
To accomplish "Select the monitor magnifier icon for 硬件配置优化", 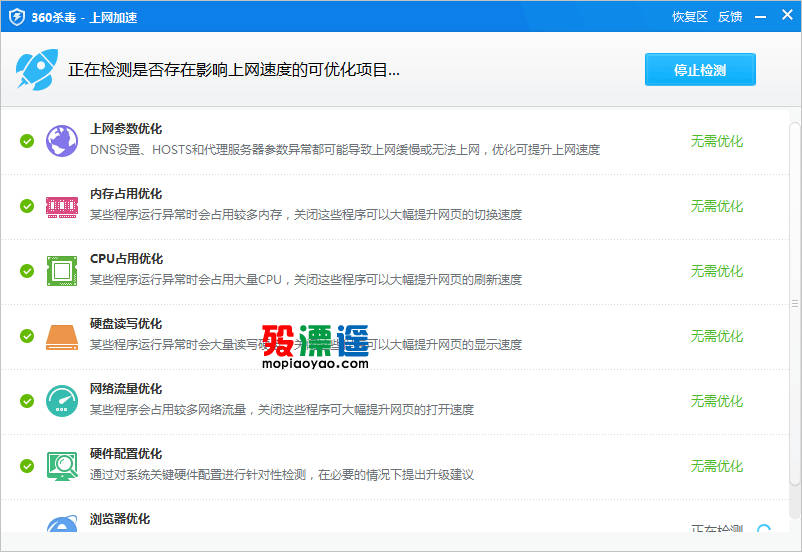I will click(x=62, y=466).
